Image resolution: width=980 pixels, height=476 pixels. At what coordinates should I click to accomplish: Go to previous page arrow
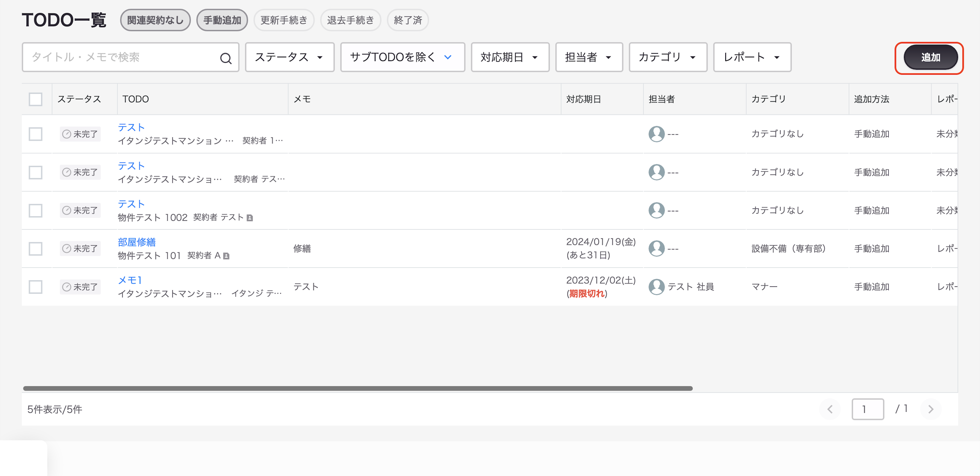pyautogui.click(x=830, y=409)
